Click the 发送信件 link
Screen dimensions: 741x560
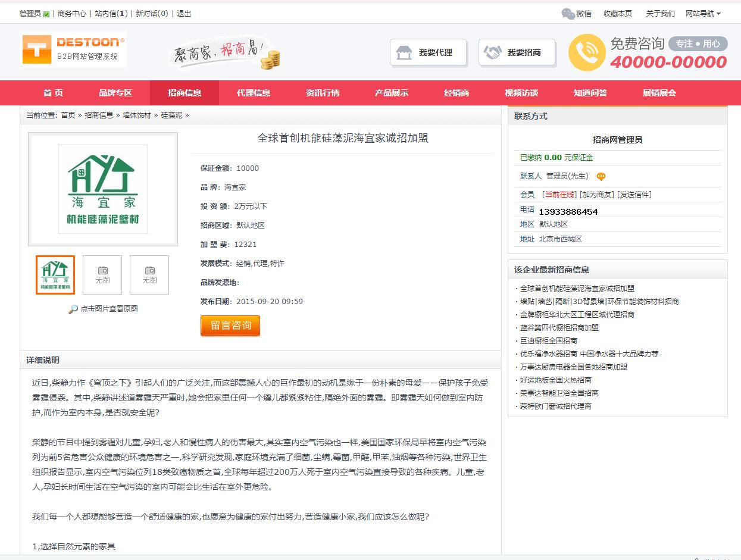(634, 195)
